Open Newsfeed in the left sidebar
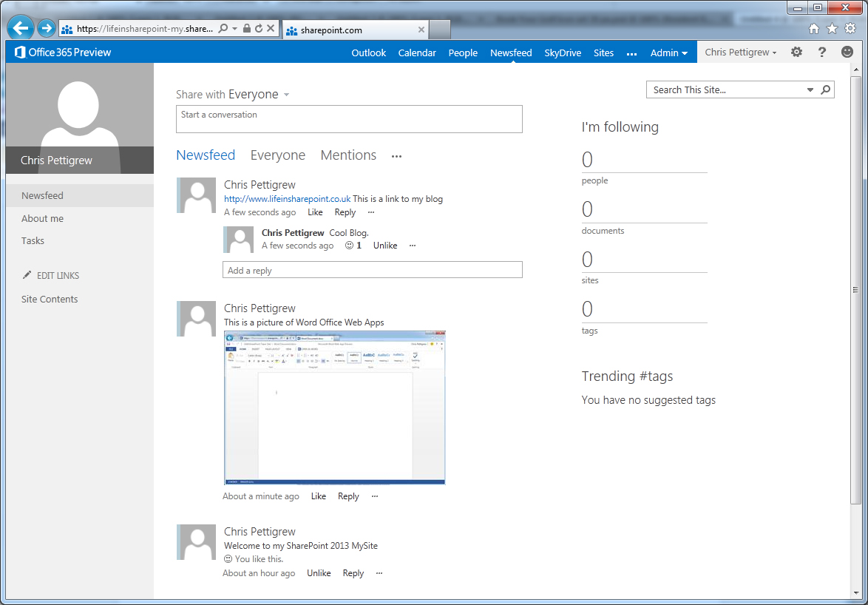Screen dimensions: 868x605 pos(43,195)
